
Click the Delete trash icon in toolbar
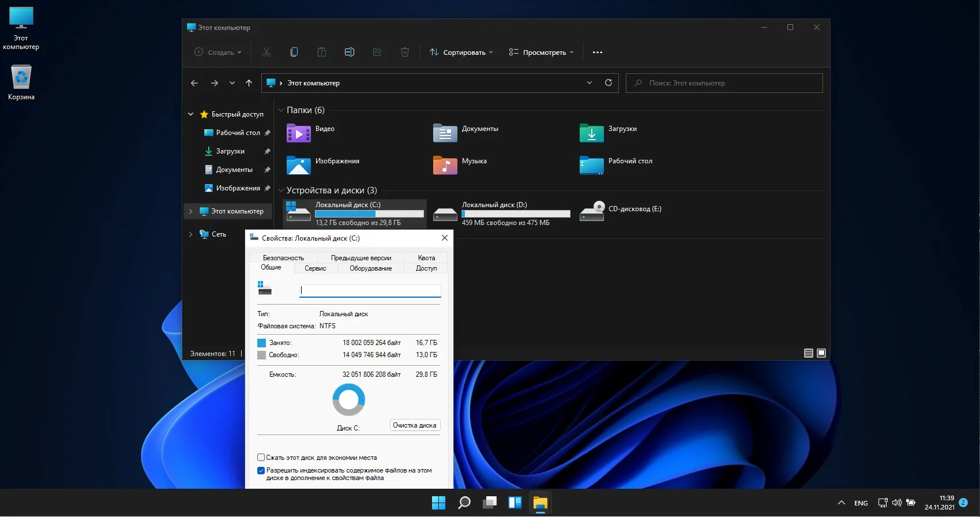coord(405,52)
